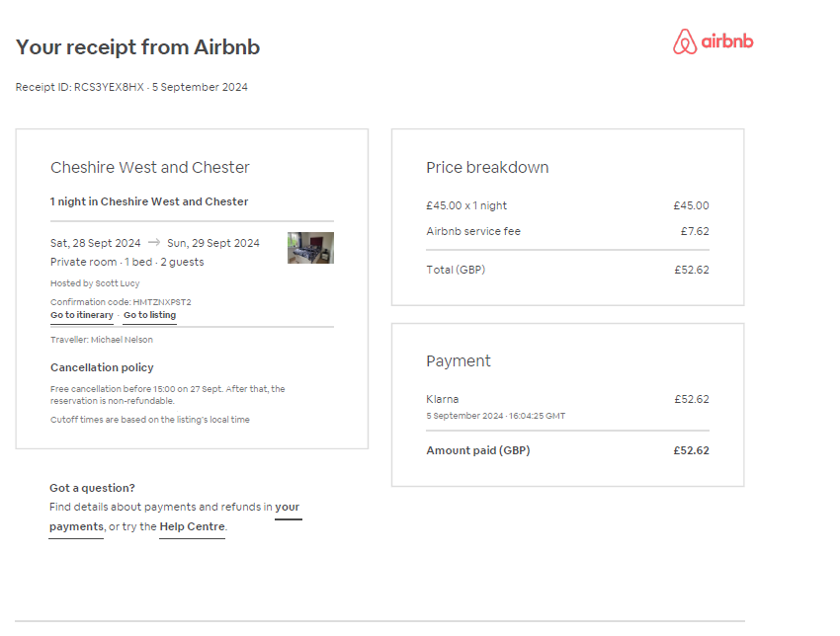
Task: Click the Price breakdown heading
Action: [x=487, y=168]
